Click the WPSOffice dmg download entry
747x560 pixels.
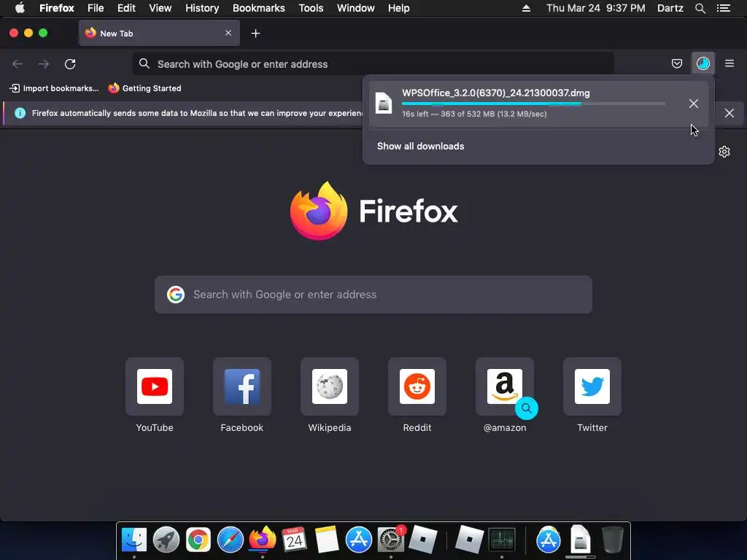pos(538,104)
